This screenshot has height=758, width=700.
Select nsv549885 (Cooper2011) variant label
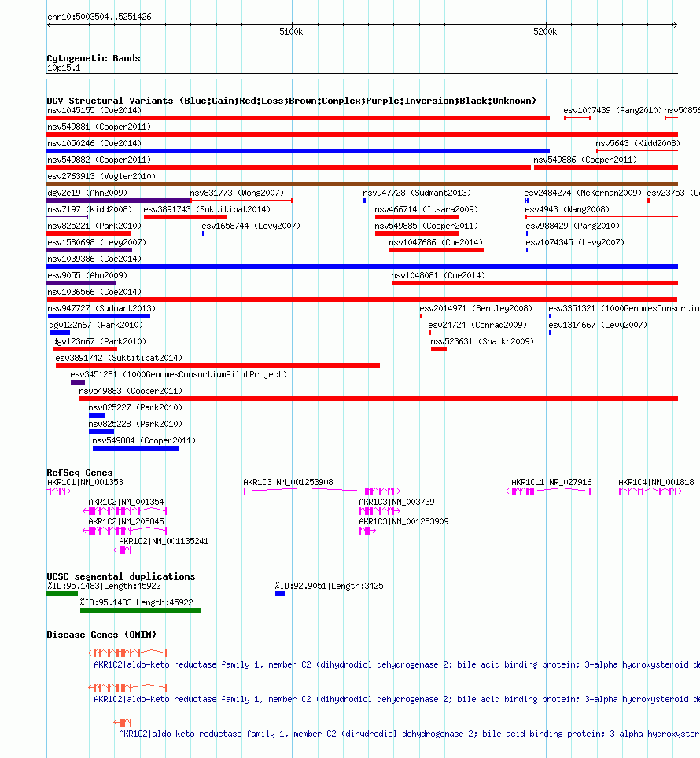426,226
